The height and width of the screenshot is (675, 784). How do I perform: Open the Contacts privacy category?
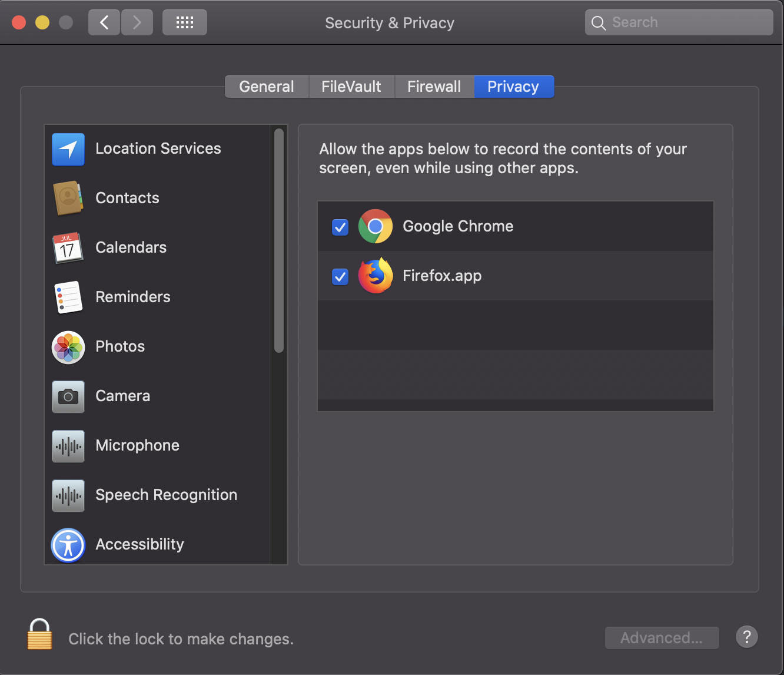[x=68, y=198]
